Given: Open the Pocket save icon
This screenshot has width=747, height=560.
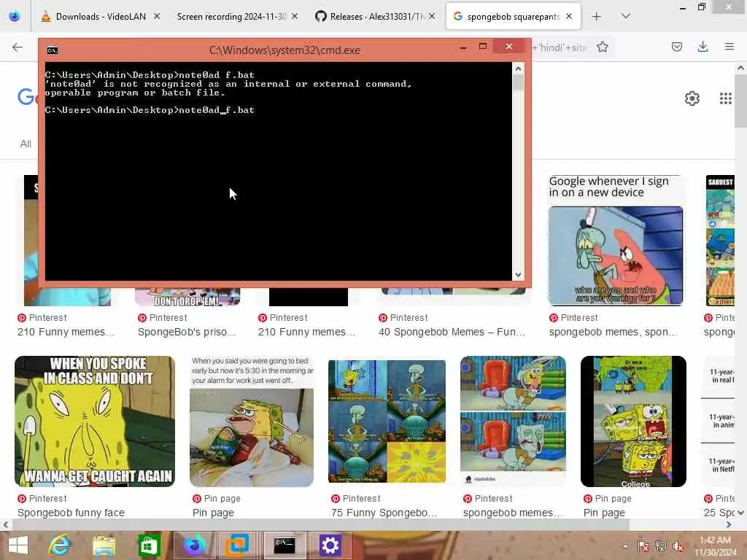Looking at the screenshot, I should (x=676, y=47).
